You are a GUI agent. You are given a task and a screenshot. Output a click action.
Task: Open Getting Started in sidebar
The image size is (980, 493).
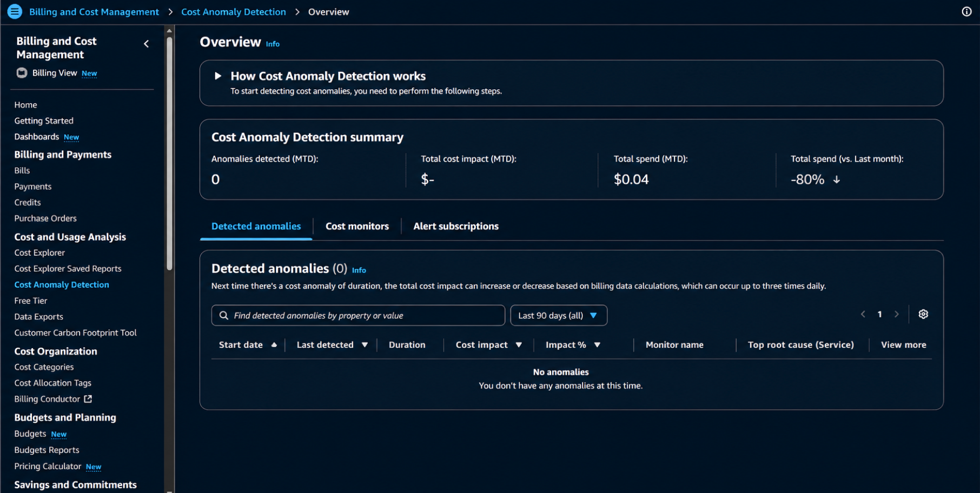click(44, 121)
